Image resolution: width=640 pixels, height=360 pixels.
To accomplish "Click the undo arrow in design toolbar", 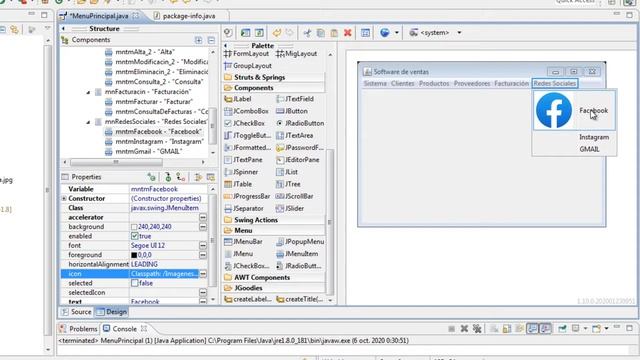I will click(277, 33).
